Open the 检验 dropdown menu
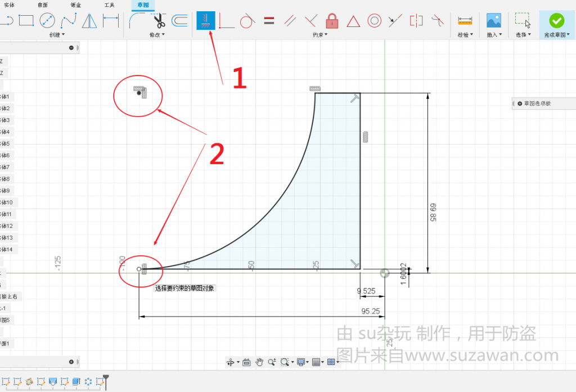The height and width of the screenshot is (392, 576). (x=465, y=34)
